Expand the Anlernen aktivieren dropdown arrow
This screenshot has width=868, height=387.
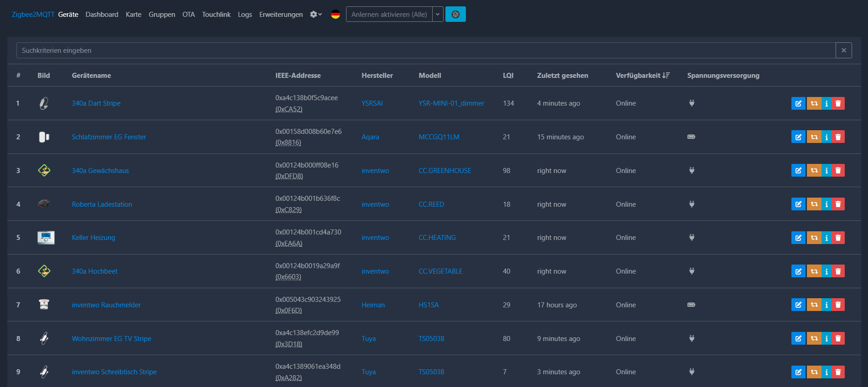pyautogui.click(x=438, y=15)
